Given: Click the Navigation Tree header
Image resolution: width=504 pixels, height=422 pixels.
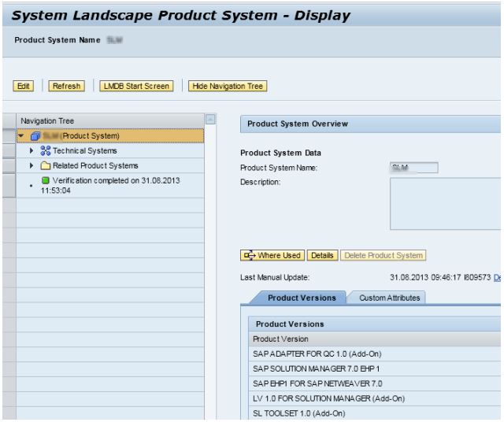Looking at the screenshot, I should [x=110, y=120].
